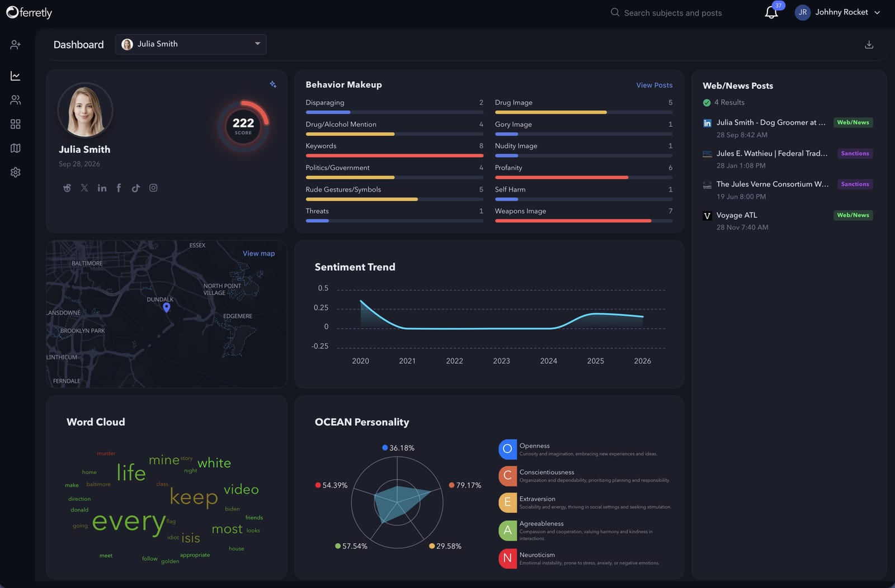Image resolution: width=895 pixels, height=588 pixels.
Task: Open the analytics chart sidebar icon
Action: [x=16, y=75]
